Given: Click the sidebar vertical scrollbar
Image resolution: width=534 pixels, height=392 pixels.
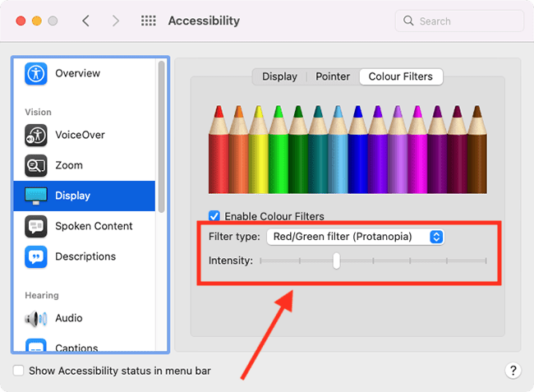Looking at the screenshot, I should click(x=161, y=137).
